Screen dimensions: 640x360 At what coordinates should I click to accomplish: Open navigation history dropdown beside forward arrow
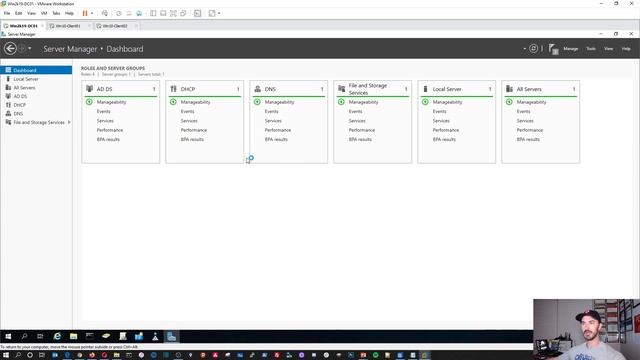click(30, 49)
